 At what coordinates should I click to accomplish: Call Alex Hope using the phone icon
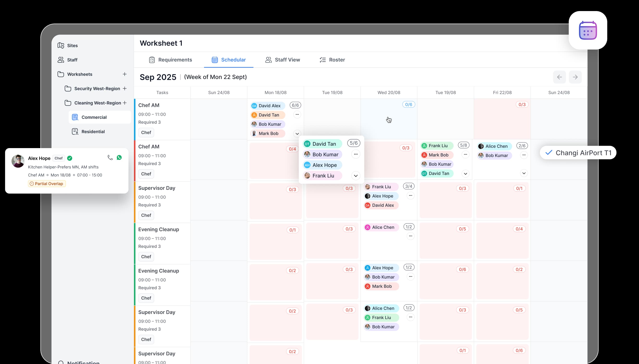(110, 157)
